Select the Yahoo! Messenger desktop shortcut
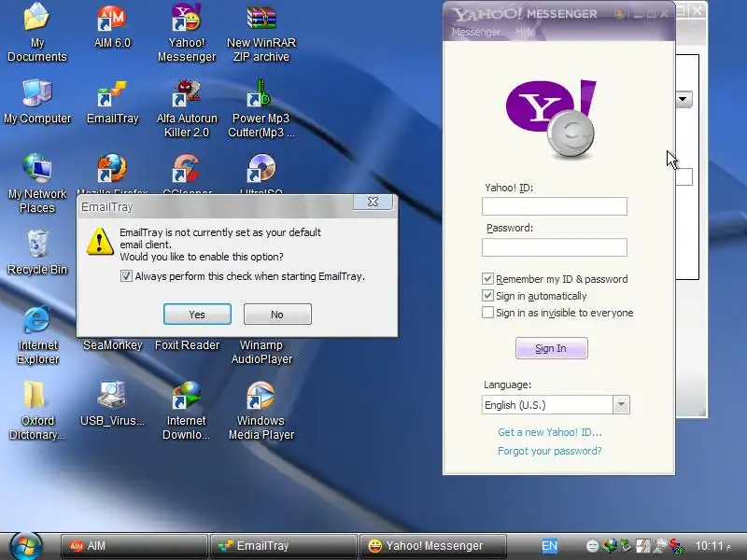Viewport: 747px width, 560px height. coord(186,33)
